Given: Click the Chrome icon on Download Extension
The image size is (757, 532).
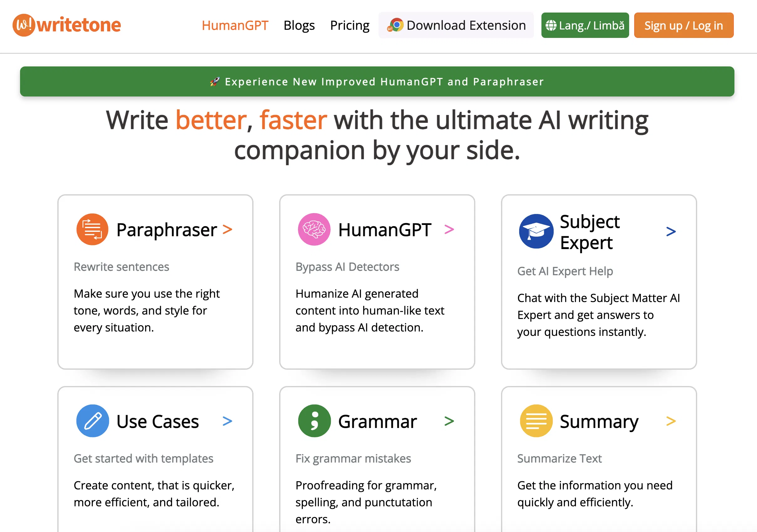Looking at the screenshot, I should click(396, 25).
